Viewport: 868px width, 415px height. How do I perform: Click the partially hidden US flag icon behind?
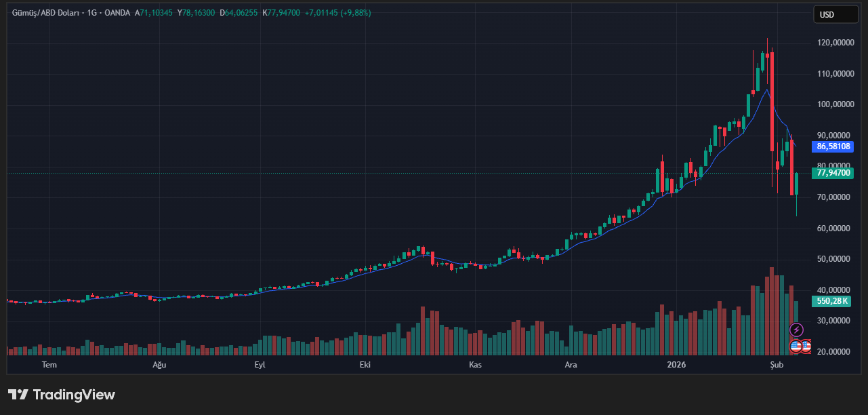click(806, 347)
